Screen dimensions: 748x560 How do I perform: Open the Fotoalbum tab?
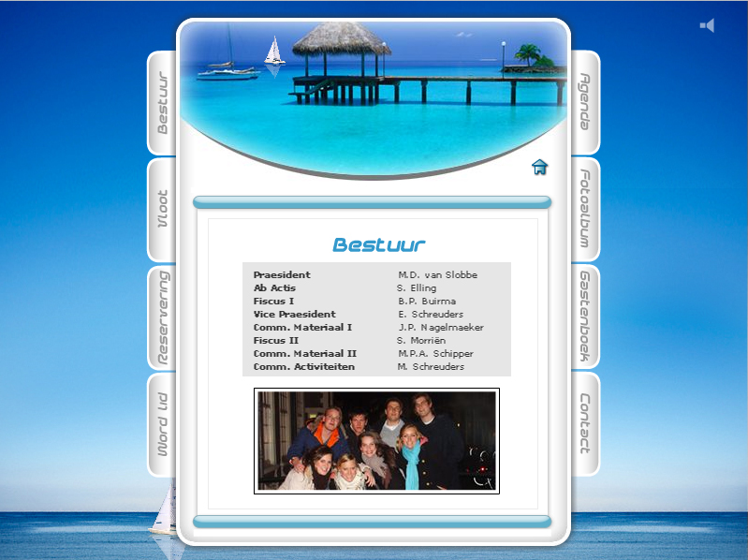click(585, 209)
